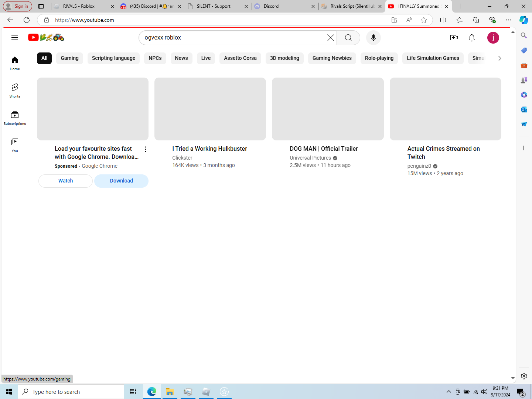Image resolution: width=532 pixels, height=399 pixels.
Task: Click Windows taskbar search box
Action: [x=71, y=392]
